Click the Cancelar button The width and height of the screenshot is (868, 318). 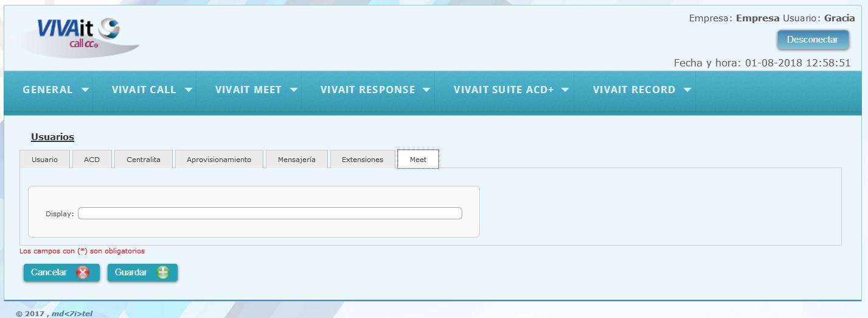point(61,273)
